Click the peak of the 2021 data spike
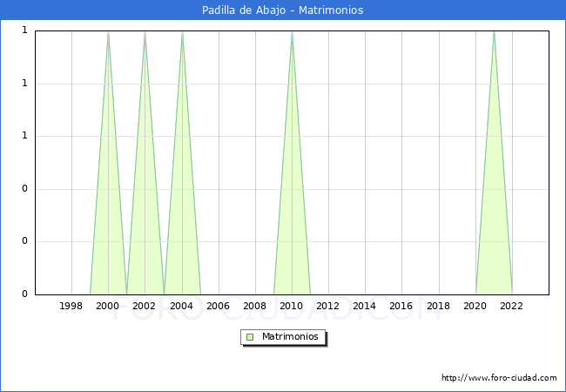566x392 pixels. point(494,33)
